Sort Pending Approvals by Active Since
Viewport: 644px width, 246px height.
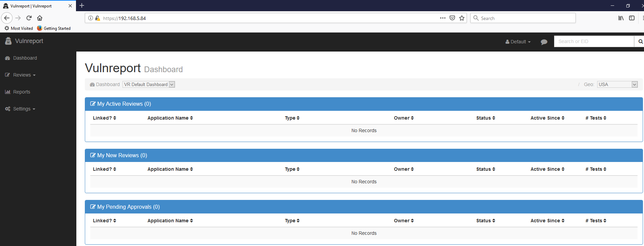click(548, 221)
